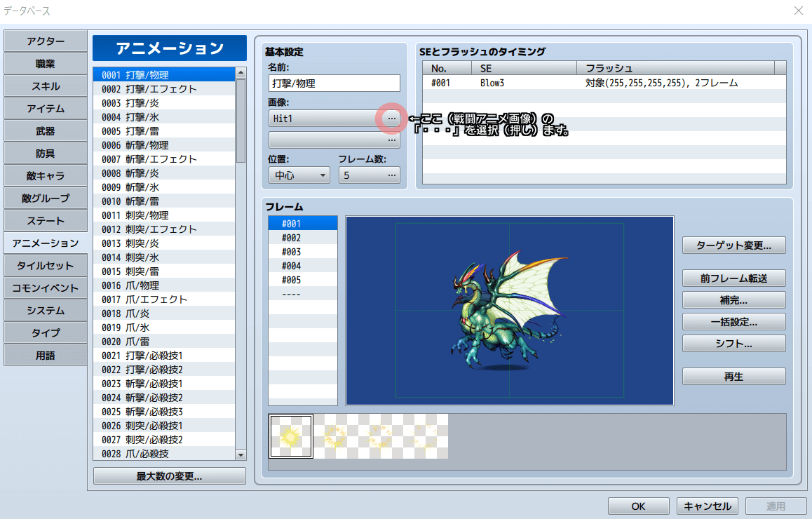Image resolution: width=812 pixels, height=519 pixels.
Task: Select animation 0008 斬撃/炎
Action: (x=164, y=173)
